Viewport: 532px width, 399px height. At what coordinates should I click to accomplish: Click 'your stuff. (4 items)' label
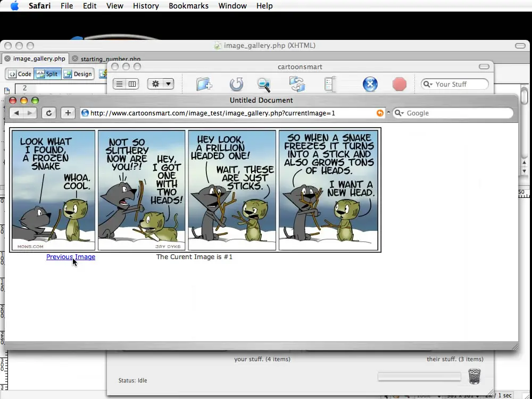[262, 359]
